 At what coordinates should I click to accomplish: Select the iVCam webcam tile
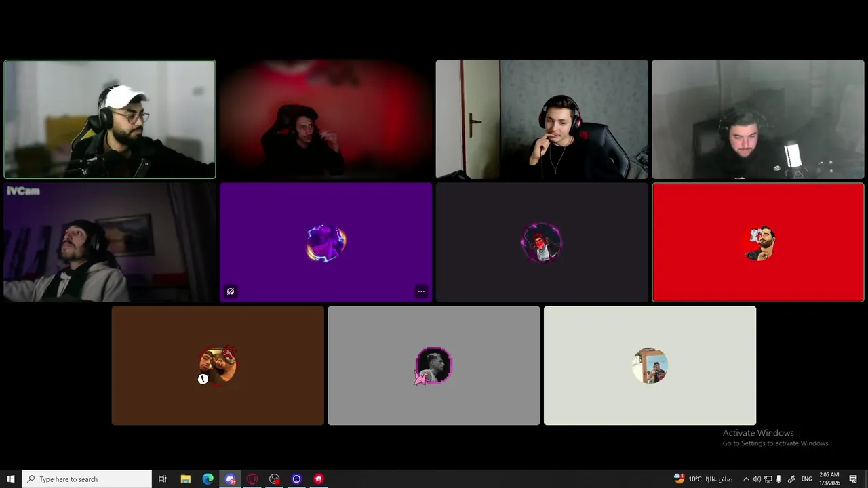coord(110,242)
